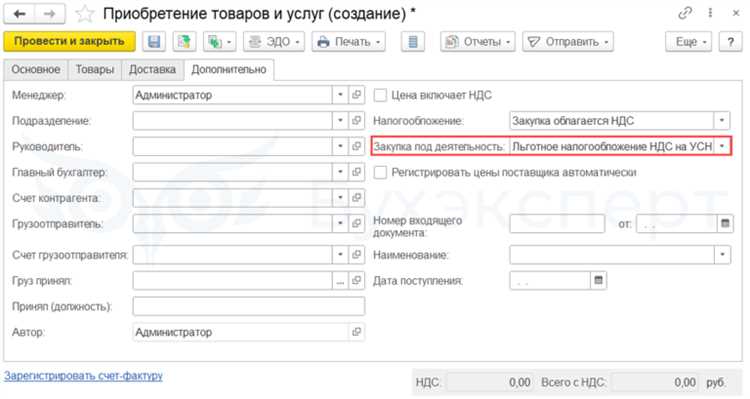Click the Наименование input field
This screenshot has height=399, width=750.
point(612,255)
